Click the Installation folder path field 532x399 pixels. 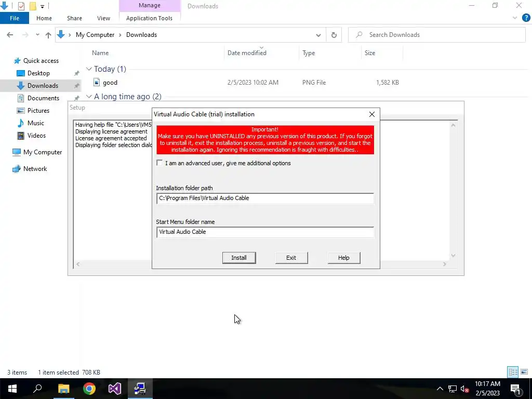(265, 198)
